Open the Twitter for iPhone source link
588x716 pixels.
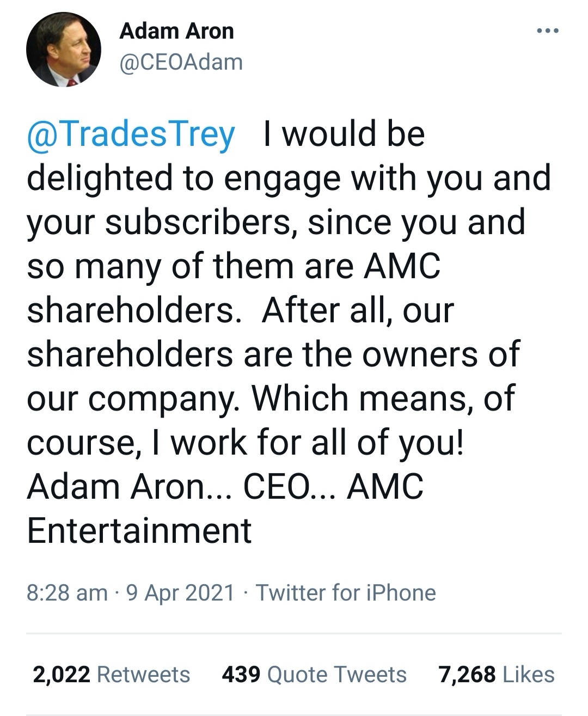(346, 592)
